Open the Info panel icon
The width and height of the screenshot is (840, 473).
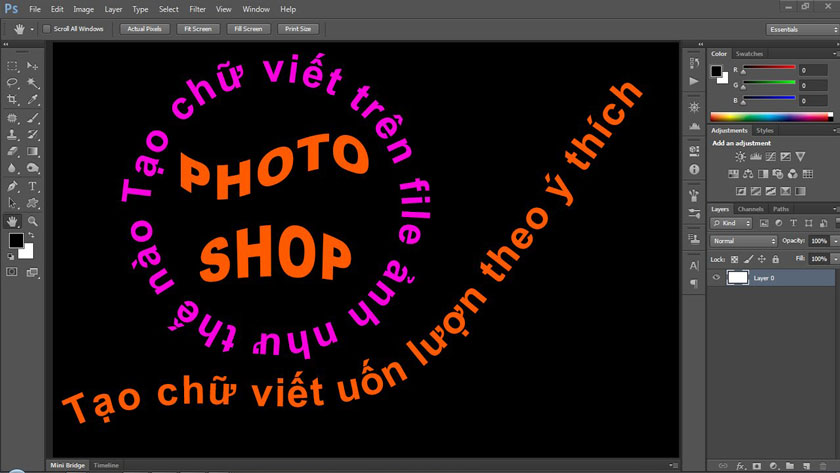(694, 169)
